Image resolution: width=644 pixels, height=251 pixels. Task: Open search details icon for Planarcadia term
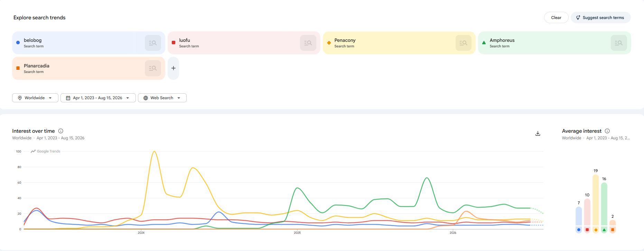click(153, 68)
